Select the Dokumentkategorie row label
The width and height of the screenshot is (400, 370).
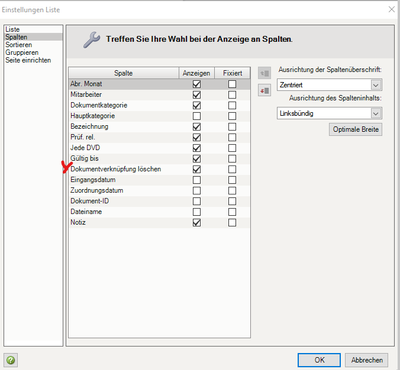(99, 105)
